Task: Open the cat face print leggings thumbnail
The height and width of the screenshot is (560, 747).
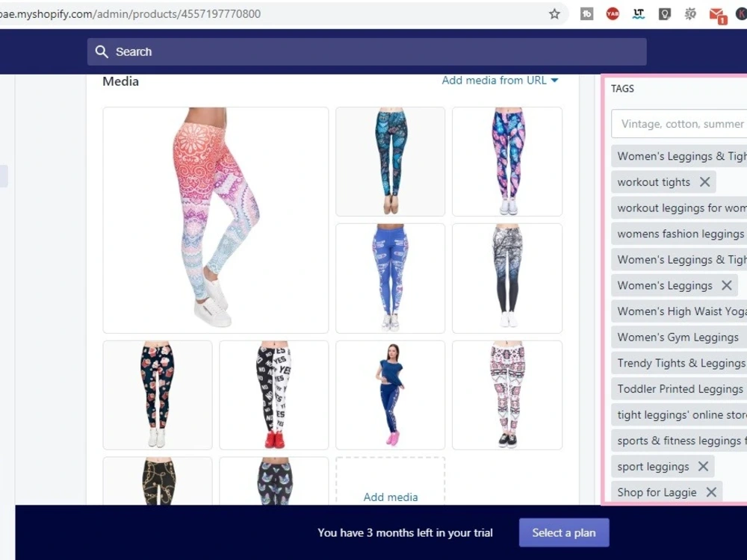Action: (274, 481)
